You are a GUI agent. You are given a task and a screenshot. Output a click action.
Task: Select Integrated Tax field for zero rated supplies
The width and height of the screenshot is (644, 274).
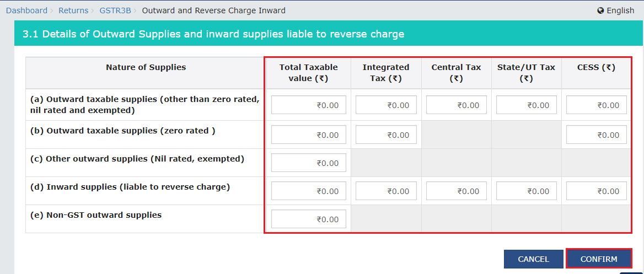pos(386,135)
